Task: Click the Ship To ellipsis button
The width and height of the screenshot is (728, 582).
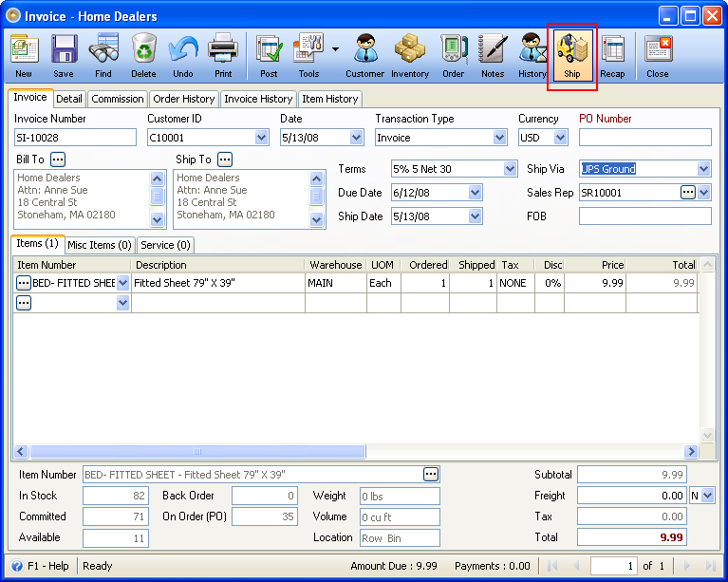Action: (225, 160)
